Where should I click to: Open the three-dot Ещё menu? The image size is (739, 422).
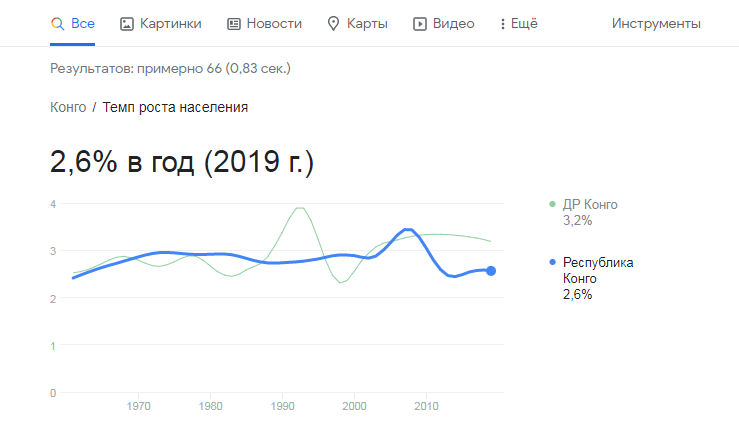pyautogui.click(x=519, y=24)
